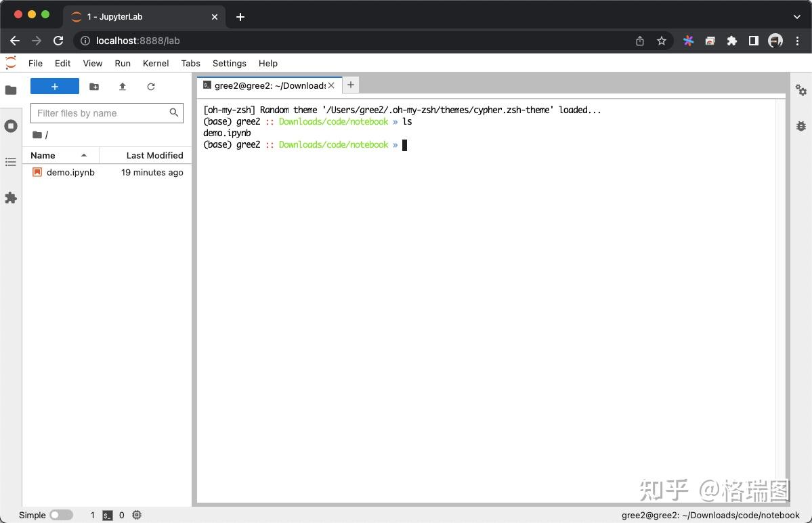812x523 pixels.
Task: Click the blue New Launcher plus button
Action: 55,87
